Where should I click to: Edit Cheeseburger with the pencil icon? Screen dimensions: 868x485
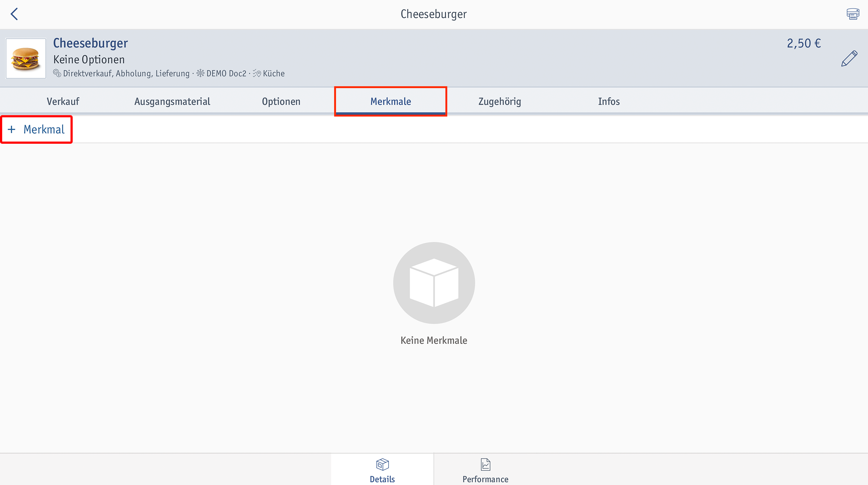tap(849, 59)
